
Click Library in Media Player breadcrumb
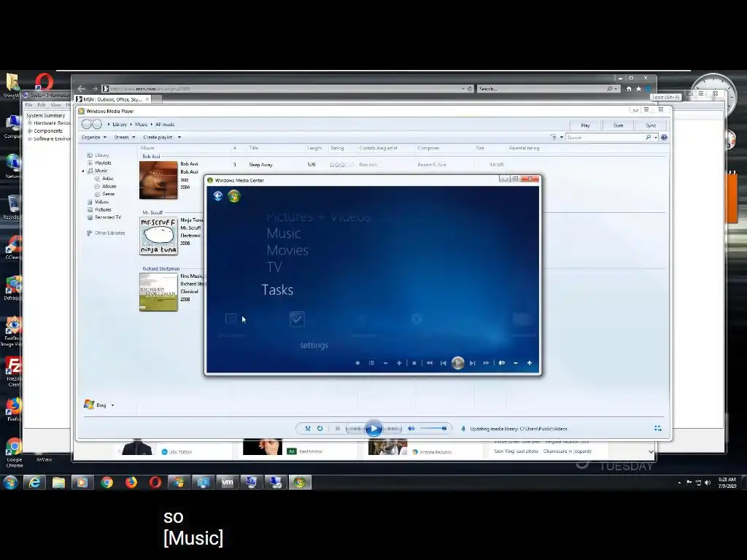pyautogui.click(x=120, y=124)
